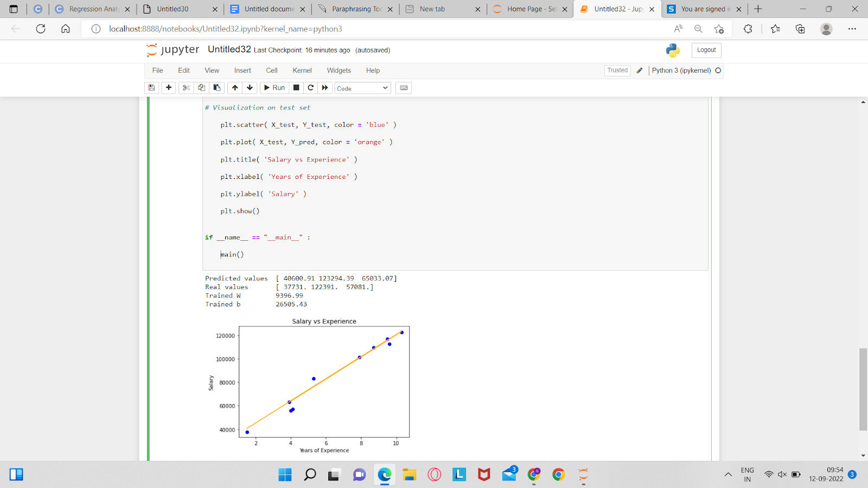
Task: Open the Widgets menu
Action: point(339,70)
